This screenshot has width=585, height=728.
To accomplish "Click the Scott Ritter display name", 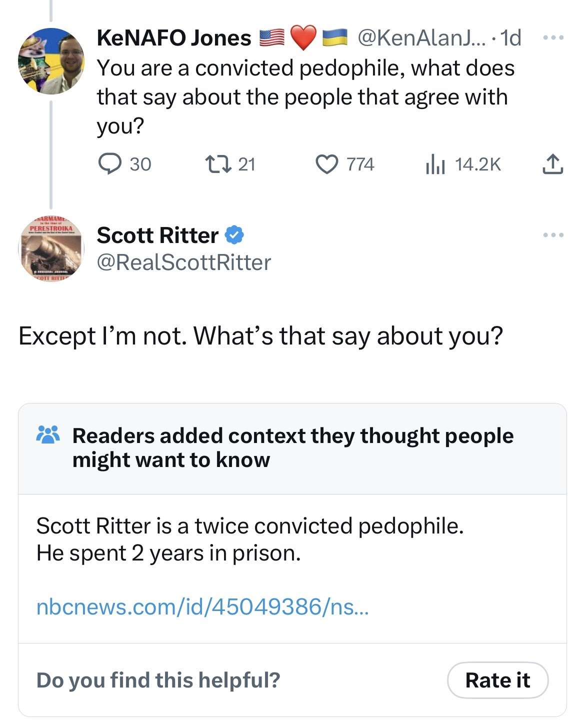I will pyautogui.click(x=157, y=235).
